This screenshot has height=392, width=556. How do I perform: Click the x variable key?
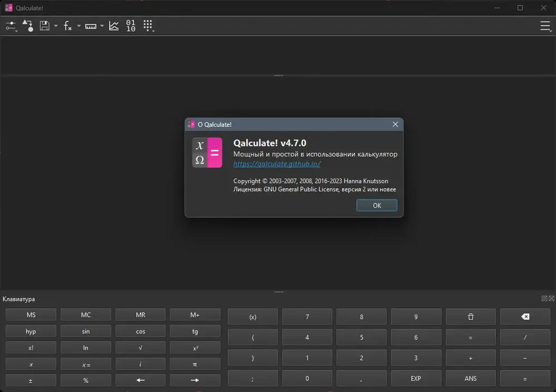point(31,364)
